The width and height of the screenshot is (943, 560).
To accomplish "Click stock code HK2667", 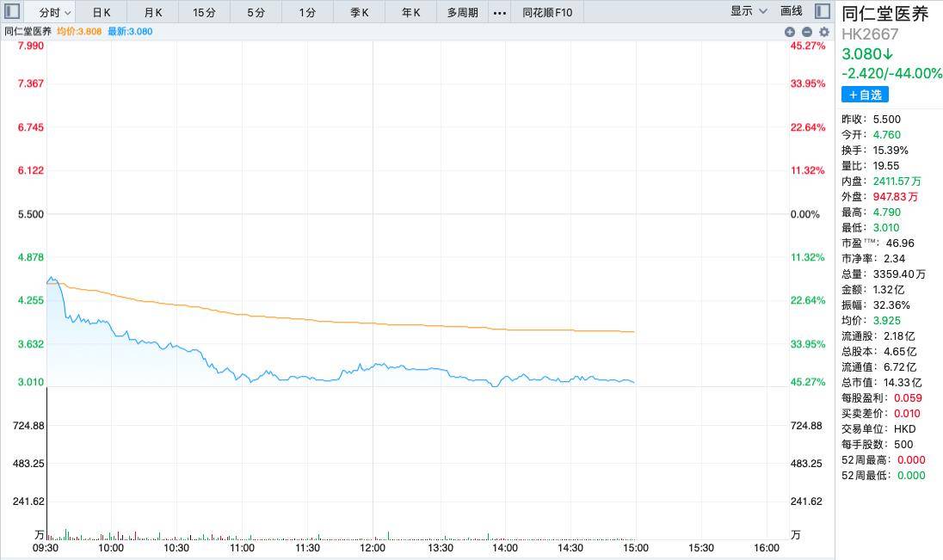I will point(870,34).
